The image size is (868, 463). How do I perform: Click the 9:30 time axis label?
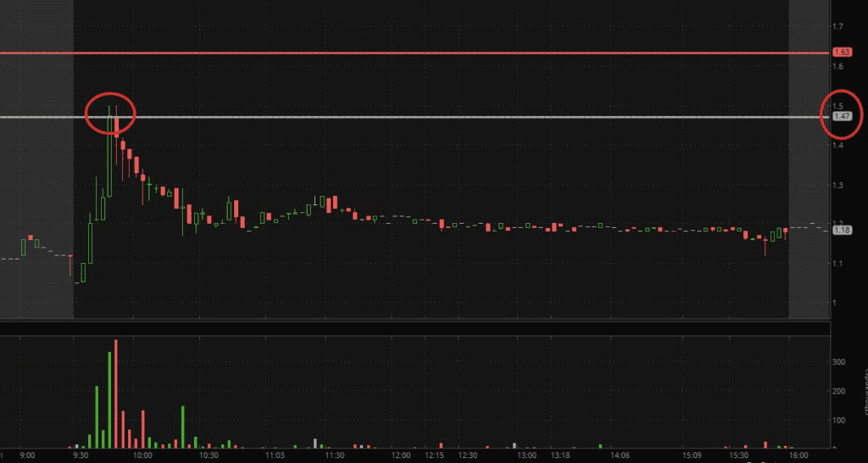pos(81,455)
